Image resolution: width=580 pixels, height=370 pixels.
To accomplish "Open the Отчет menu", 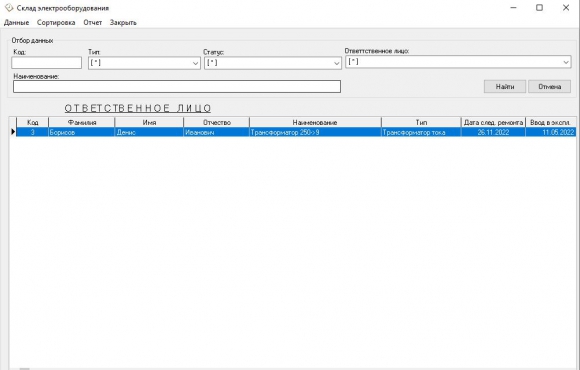I will point(92,23).
